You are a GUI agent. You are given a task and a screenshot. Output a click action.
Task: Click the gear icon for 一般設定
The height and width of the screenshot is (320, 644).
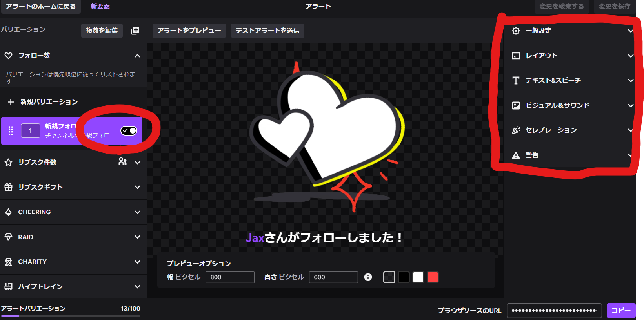[x=516, y=31]
